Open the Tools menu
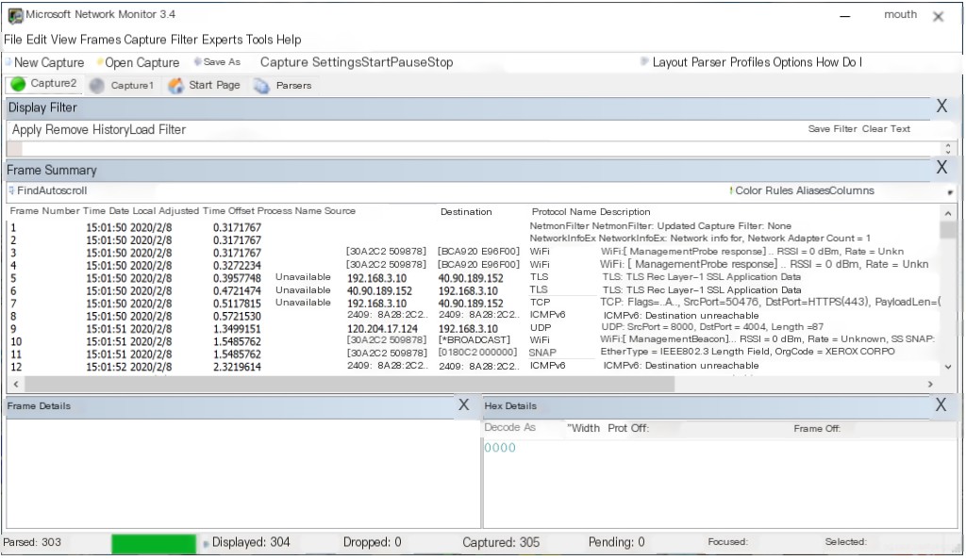This screenshot has height=560, width=966. coord(259,40)
